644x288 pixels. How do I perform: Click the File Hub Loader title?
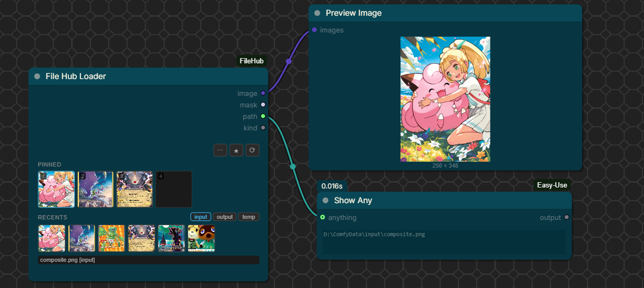coord(76,76)
